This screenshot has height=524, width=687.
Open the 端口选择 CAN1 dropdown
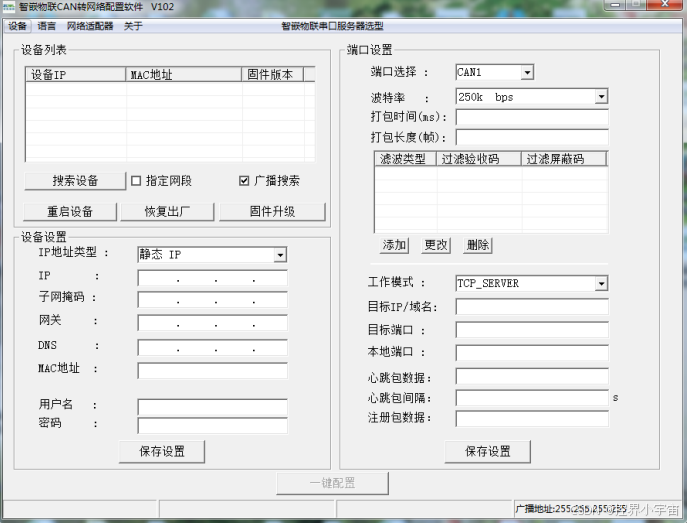[527, 72]
